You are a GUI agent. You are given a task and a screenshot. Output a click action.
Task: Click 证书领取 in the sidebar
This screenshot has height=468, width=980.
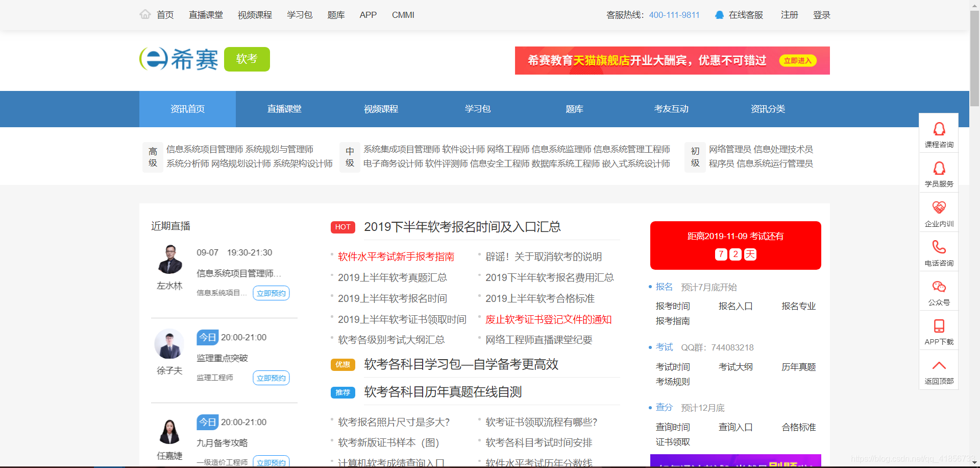pos(673,442)
